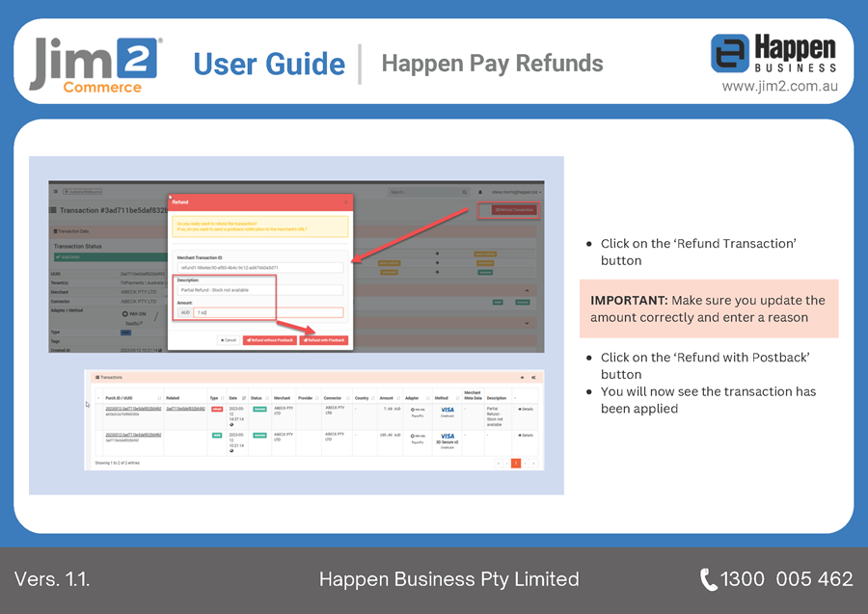This screenshot has height=614, width=868.
Task: Sort table by the Type column
Action: pos(216,398)
